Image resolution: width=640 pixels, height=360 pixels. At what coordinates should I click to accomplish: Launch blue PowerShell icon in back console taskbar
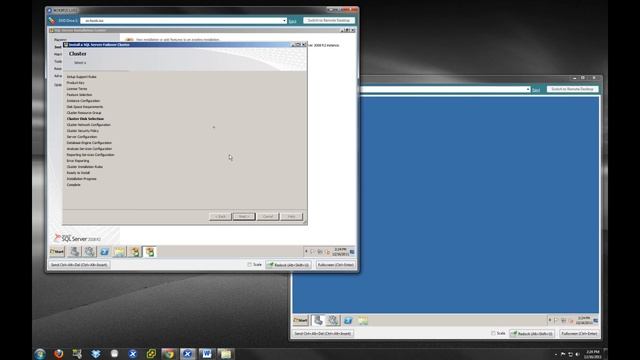pos(348,320)
